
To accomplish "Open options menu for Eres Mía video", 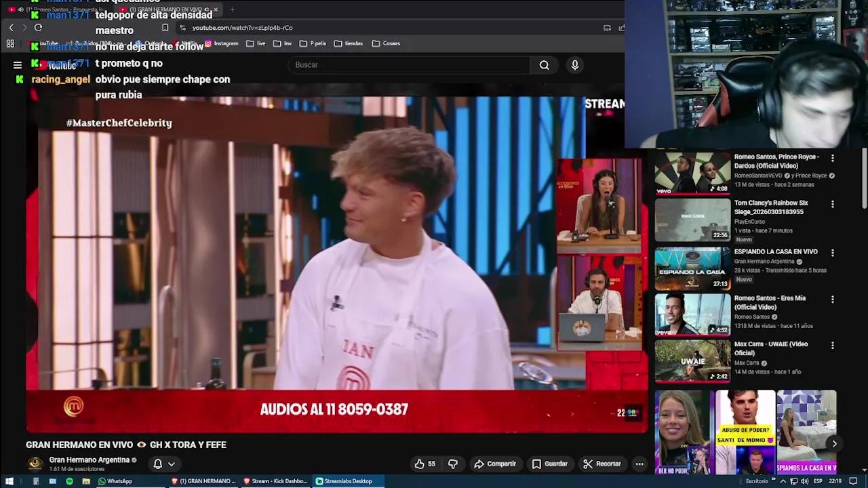I will click(x=833, y=299).
